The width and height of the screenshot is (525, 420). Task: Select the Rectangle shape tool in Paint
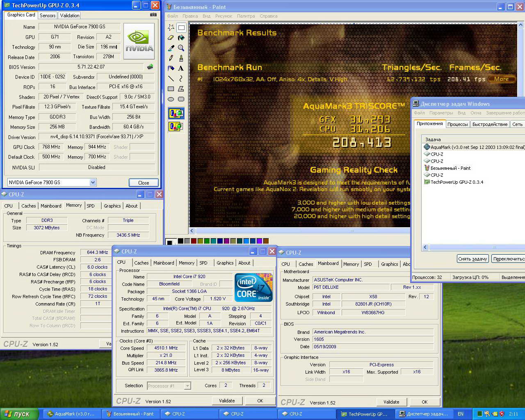coord(171,89)
